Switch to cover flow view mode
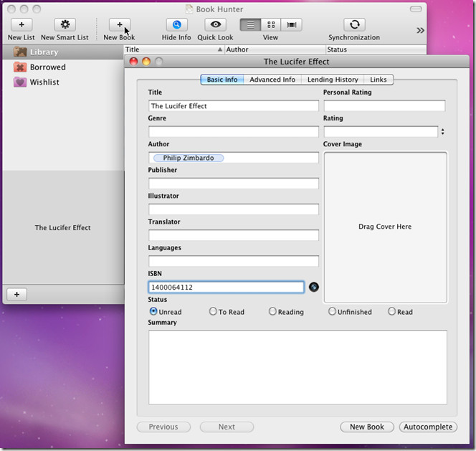Viewport: 476px width, 451px height. click(x=292, y=25)
